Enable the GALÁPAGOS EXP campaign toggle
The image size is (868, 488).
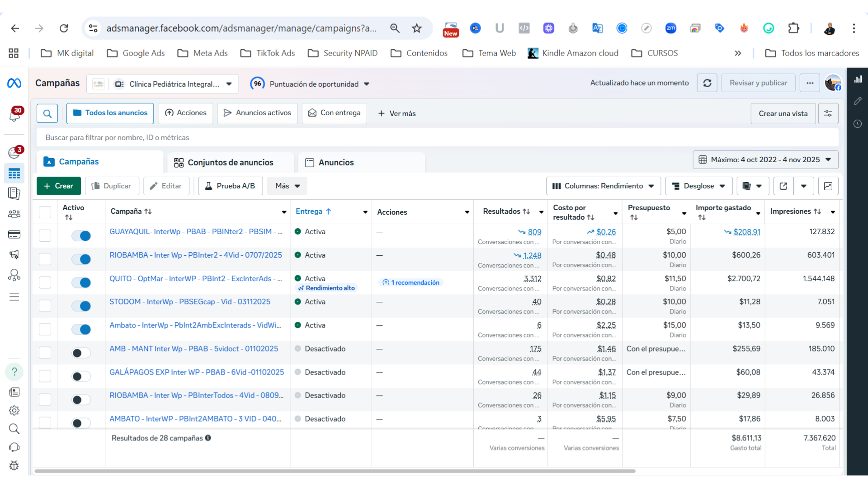(81, 376)
